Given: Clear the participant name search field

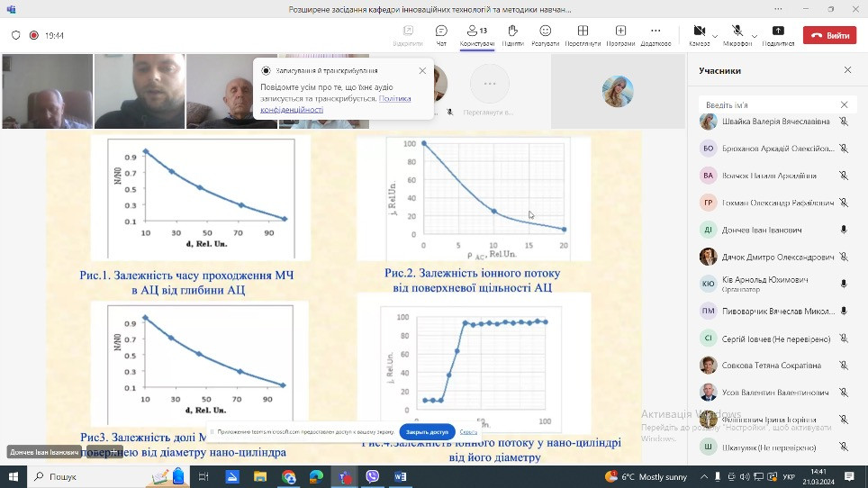Looking at the screenshot, I should point(844,104).
